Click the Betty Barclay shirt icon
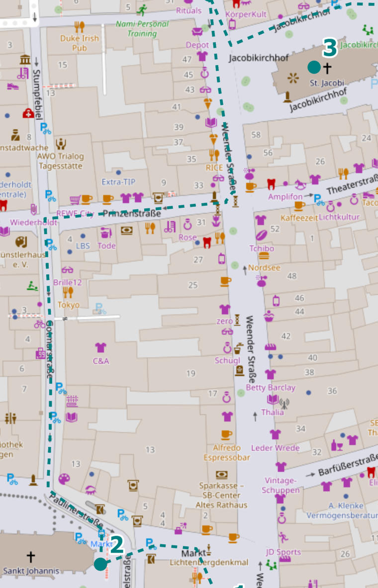Viewport: 378px width, 588px height. pyautogui.click(x=270, y=374)
